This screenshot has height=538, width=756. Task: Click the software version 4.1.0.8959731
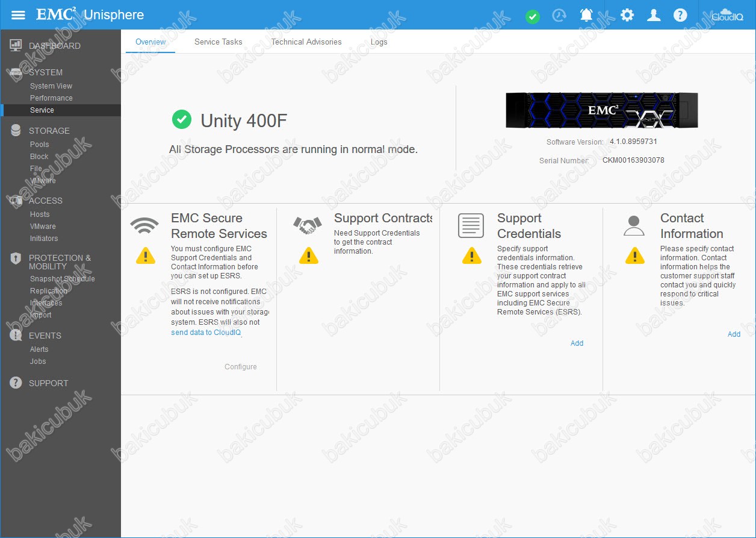pyautogui.click(x=633, y=142)
